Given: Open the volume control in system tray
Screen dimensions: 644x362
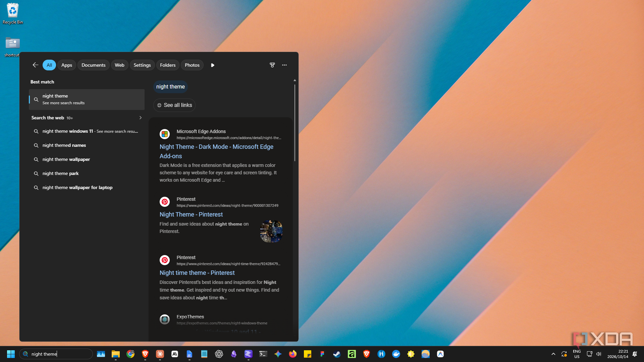Looking at the screenshot, I should [599, 354].
